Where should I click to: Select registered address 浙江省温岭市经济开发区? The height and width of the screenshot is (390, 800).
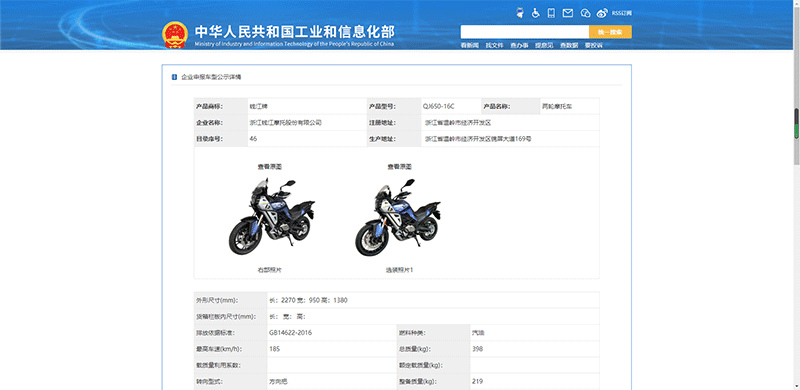coord(458,123)
